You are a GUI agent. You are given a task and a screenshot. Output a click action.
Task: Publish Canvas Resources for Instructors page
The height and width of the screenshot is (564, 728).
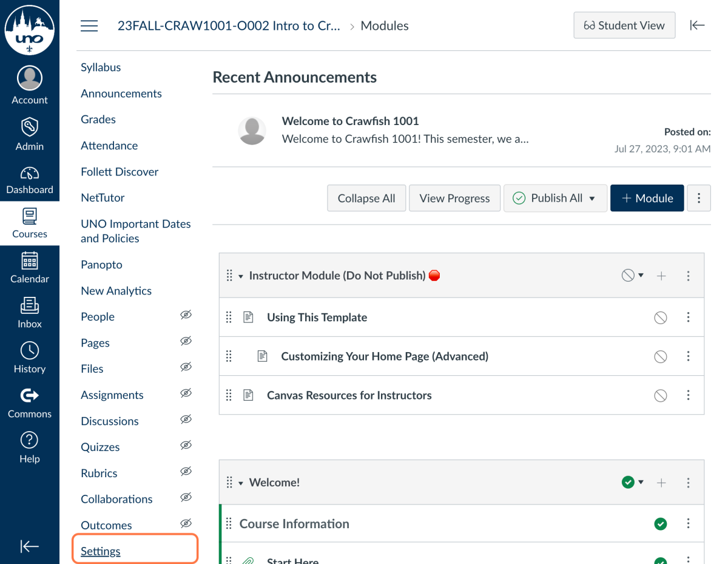[x=661, y=396]
